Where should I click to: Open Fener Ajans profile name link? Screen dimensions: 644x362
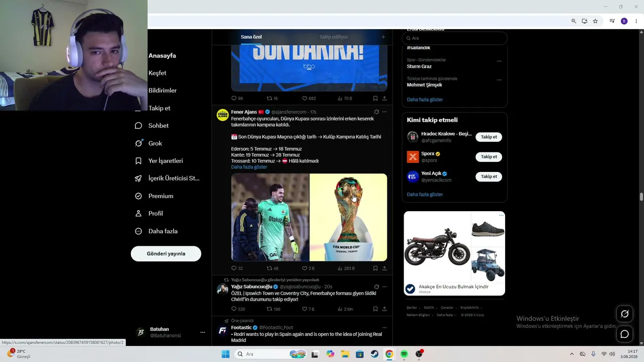click(x=244, y=112)
